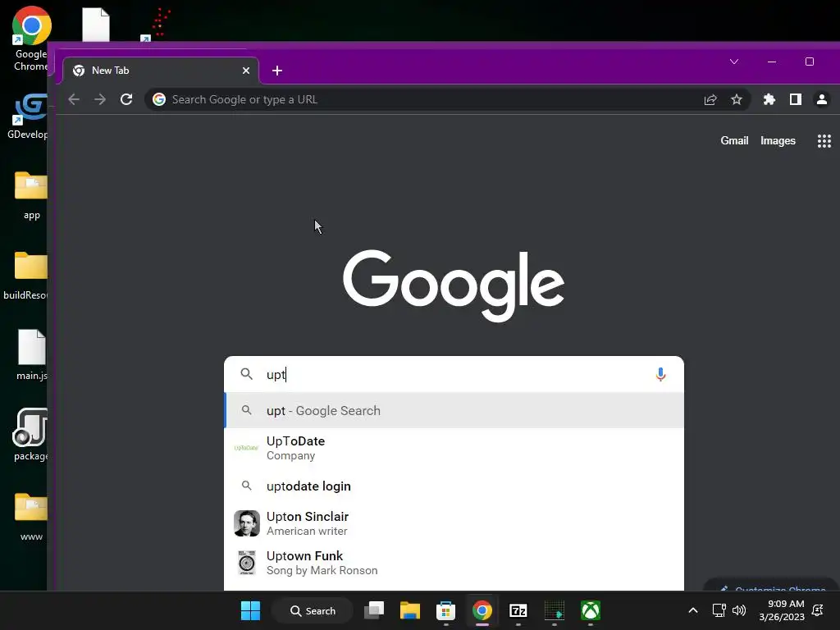
Task: Select the New Tab tab
Action: pyautogui.click(x=161, y=71)
